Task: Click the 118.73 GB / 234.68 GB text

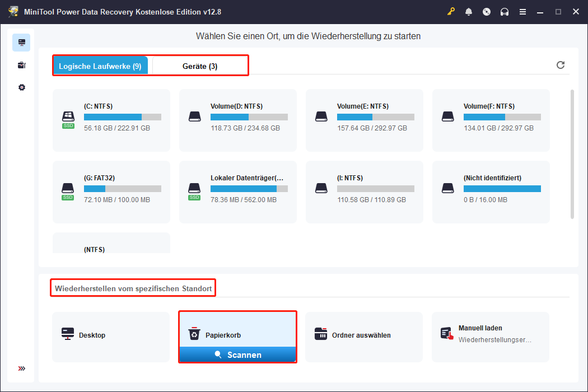Action: [x=245, y=128]
